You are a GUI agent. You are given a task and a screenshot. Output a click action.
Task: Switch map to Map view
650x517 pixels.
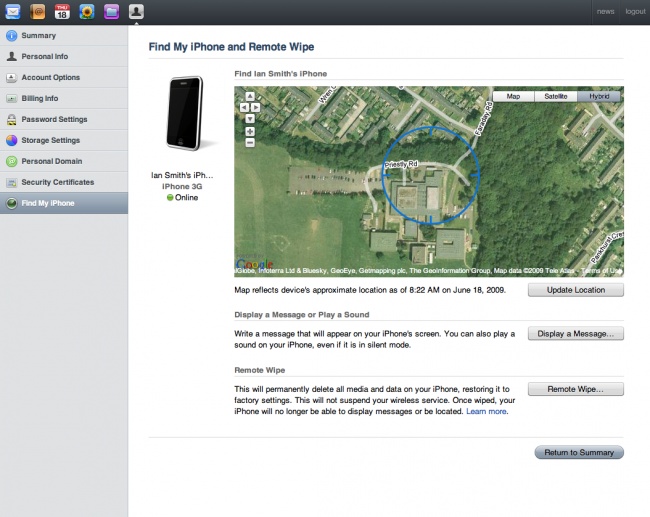(513, 97)
